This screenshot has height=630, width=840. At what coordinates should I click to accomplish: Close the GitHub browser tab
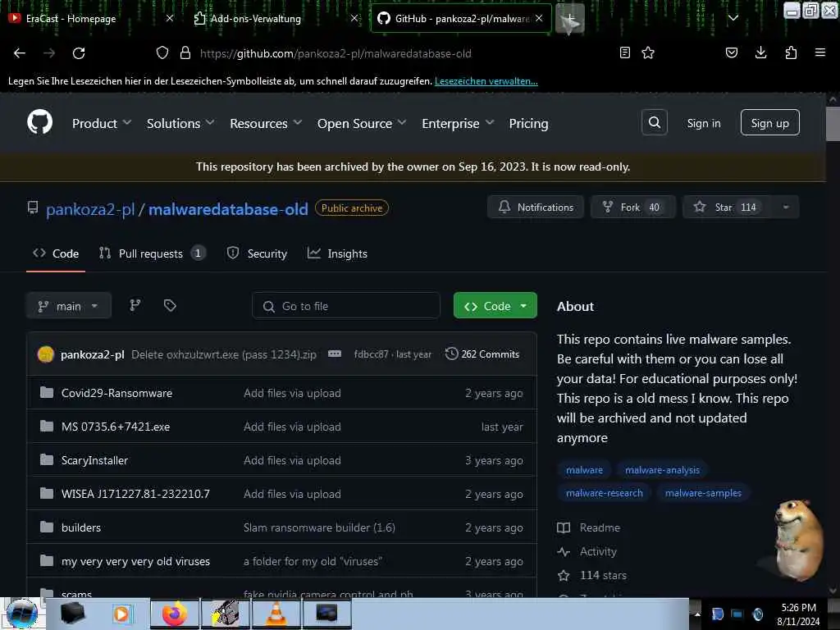[x=539, y=18]
